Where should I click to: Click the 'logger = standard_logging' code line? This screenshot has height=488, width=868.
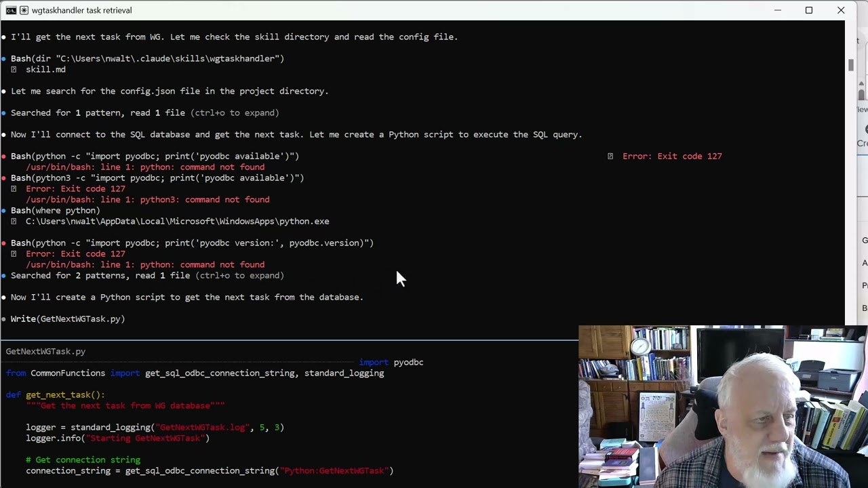pos(155,427)
